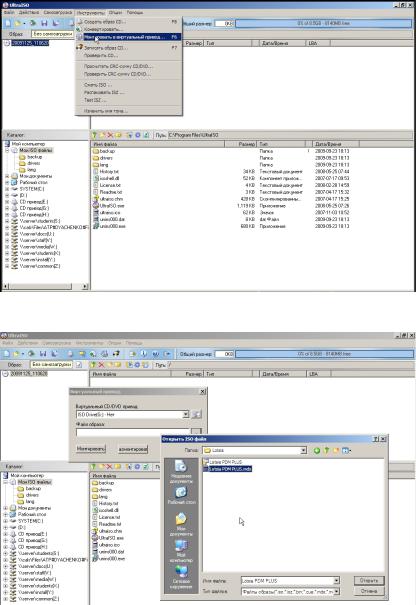Open Сетевое окружение shortcut in the places bar

(x=181, y=577)
